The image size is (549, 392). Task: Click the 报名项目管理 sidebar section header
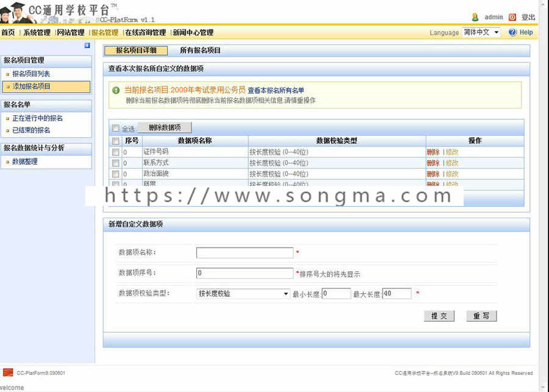(x=46, y=60)
